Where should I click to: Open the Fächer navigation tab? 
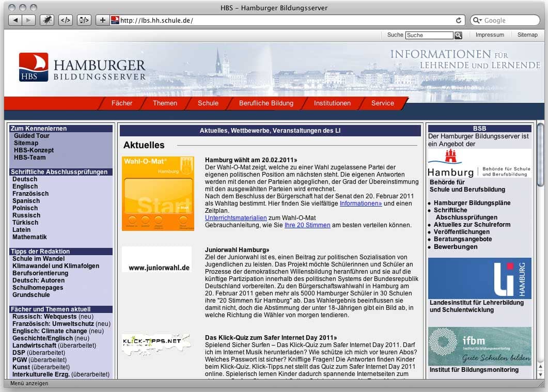click(122, 103)
